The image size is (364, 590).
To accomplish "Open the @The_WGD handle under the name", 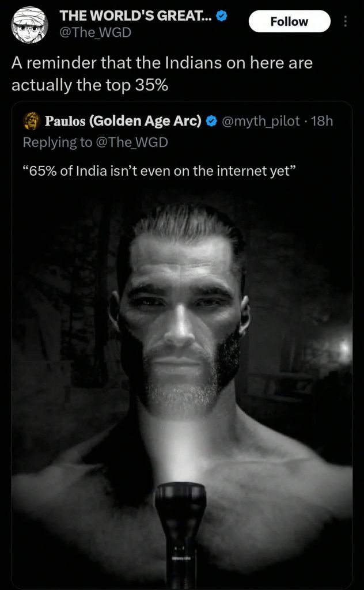I will [95, 33].
